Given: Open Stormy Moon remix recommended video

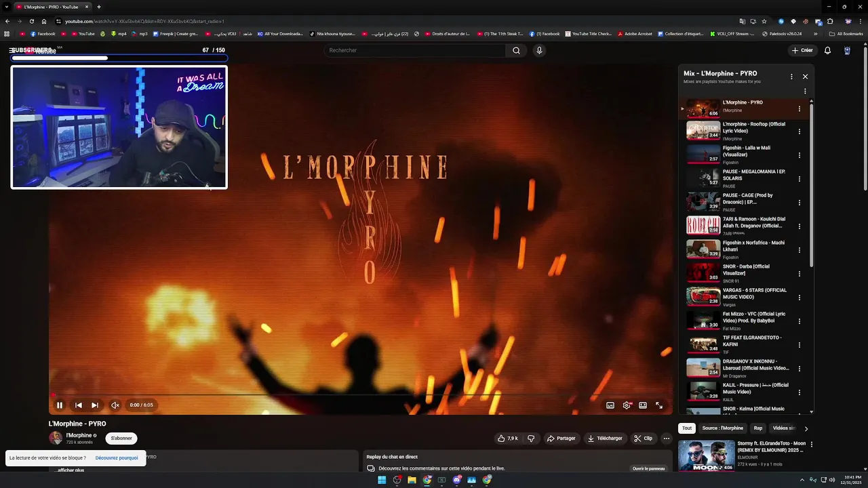Looking at the screenshot, I should [707, 456].
